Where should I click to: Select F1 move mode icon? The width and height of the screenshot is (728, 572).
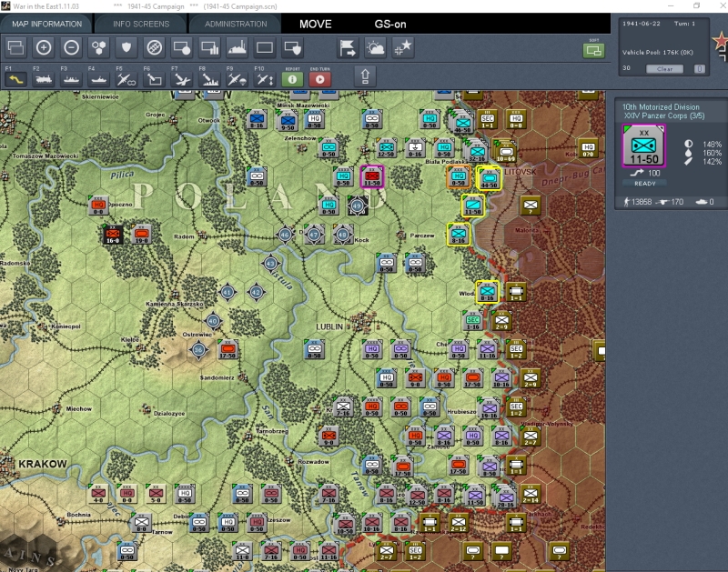(x=15, y=79)
